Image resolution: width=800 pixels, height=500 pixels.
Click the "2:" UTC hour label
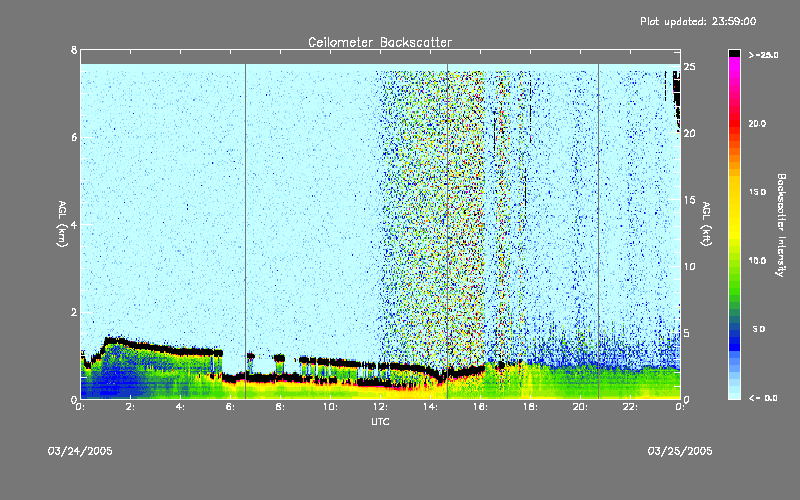pyautogui.click(x=130, y=407)
